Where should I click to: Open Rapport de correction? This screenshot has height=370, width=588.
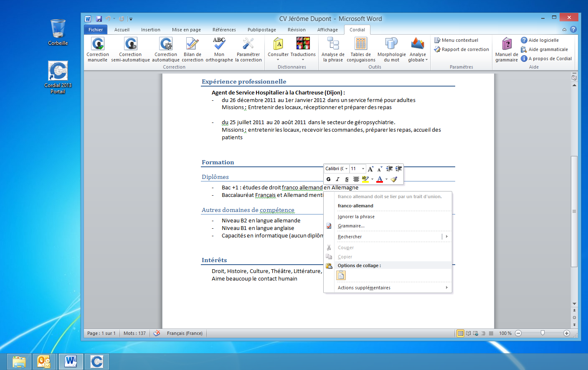461,49
